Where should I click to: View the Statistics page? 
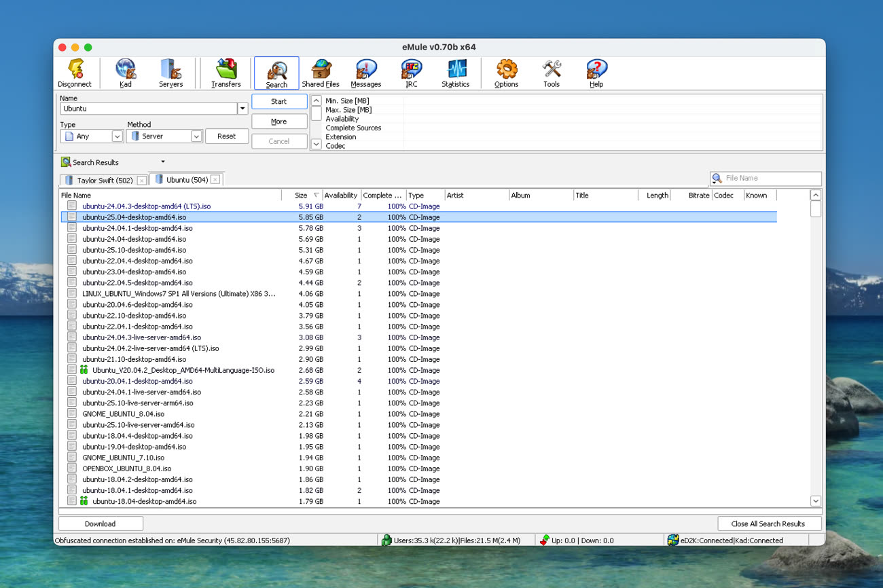click(x=455, y=73)
